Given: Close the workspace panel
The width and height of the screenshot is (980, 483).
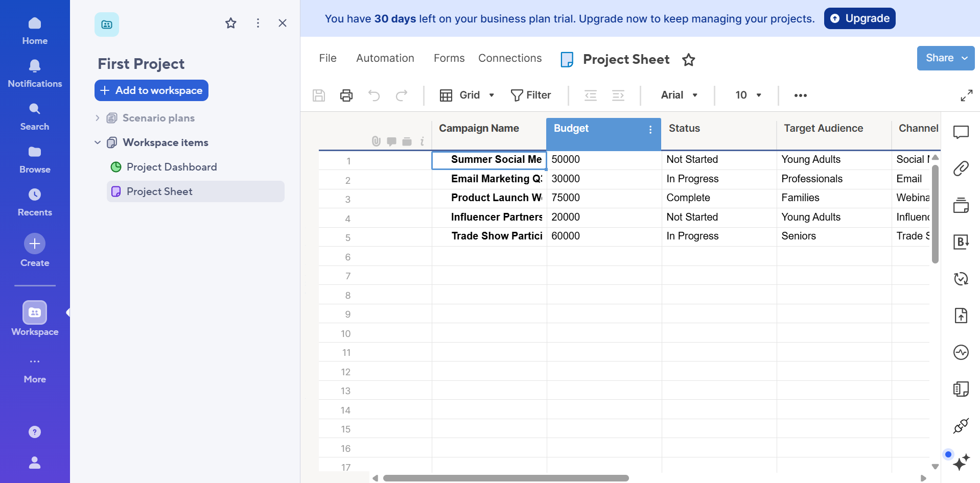Looking at the screenshot, I should [283, 23].
